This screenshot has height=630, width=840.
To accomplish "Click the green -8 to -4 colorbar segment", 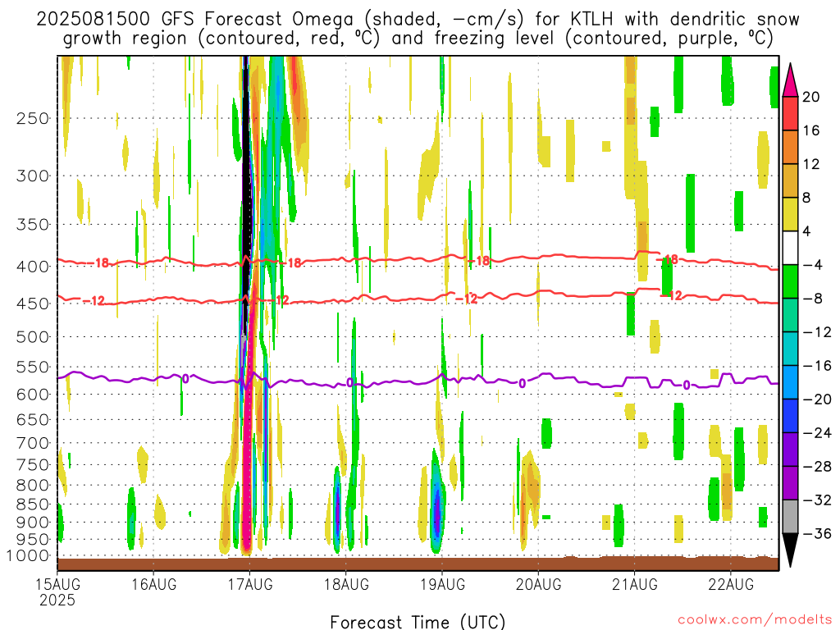I will click(790, 281).
